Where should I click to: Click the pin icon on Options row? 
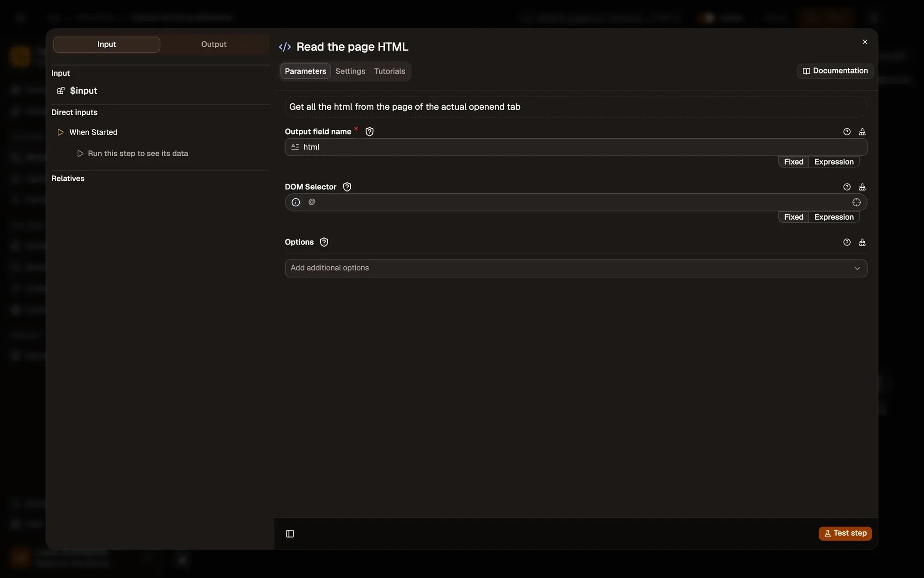(x=862, y=242)
